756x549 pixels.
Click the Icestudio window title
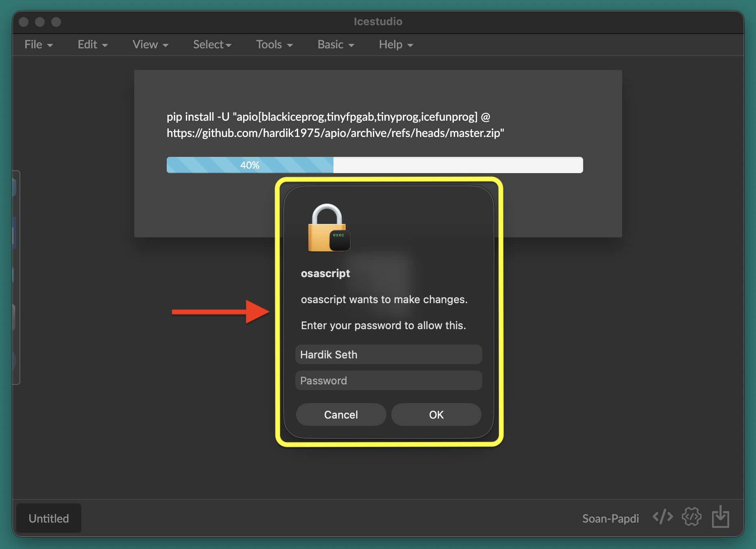click(378, 22)
